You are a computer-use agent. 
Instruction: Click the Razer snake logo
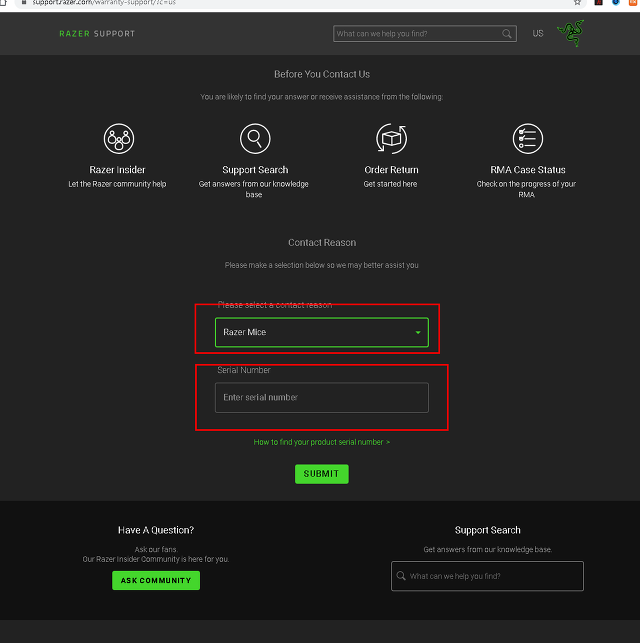(x=570, y=33)
